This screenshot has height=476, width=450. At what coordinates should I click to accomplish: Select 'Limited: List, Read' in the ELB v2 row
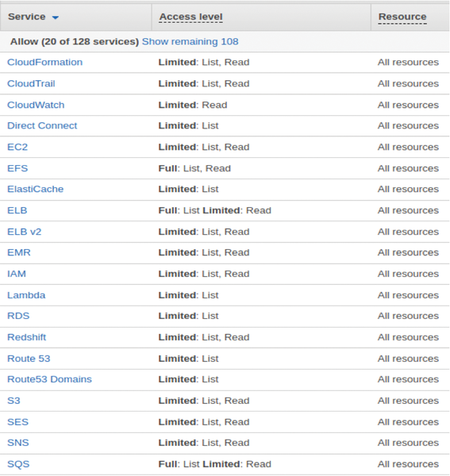point(204,232)
